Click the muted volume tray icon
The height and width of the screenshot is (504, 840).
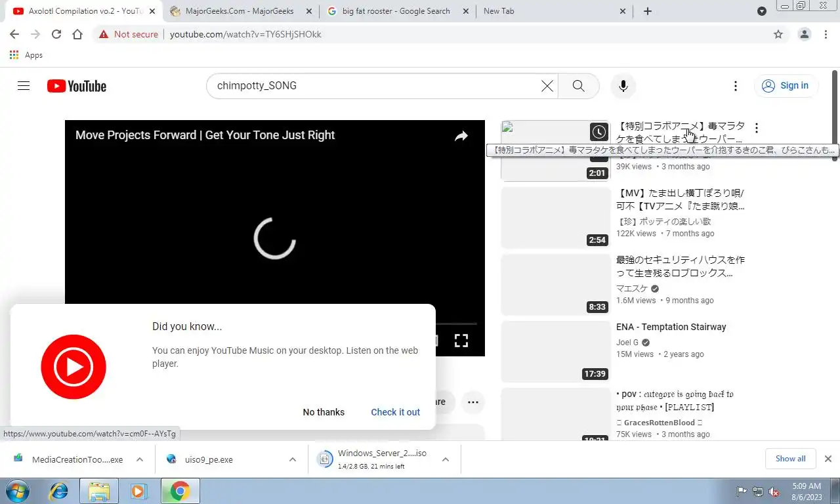coord(774,492)
